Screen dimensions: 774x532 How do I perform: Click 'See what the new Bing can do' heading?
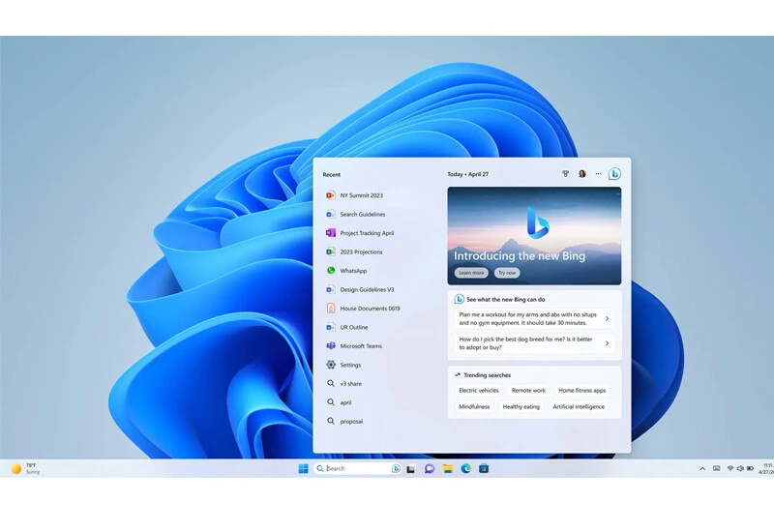[x=505, y=300]
